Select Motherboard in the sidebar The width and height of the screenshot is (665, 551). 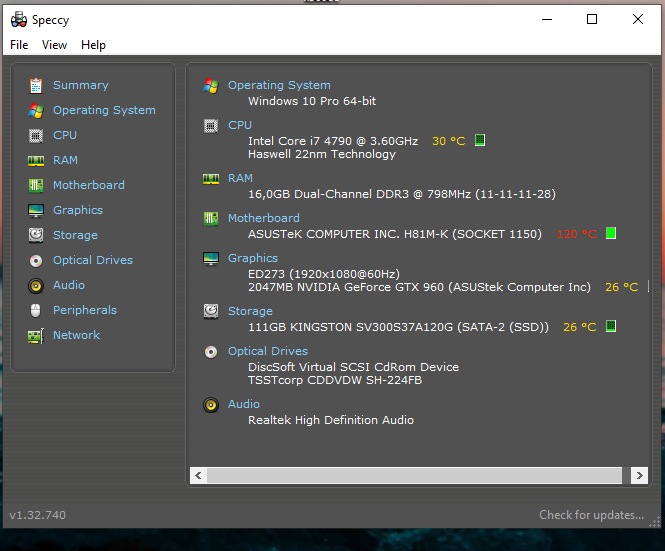point(89,185)
